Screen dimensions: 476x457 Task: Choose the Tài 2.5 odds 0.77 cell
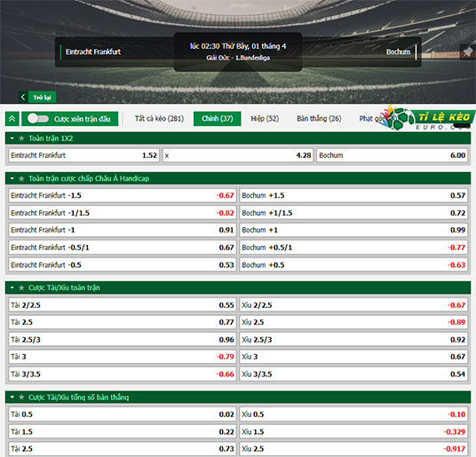pos(123,322)
